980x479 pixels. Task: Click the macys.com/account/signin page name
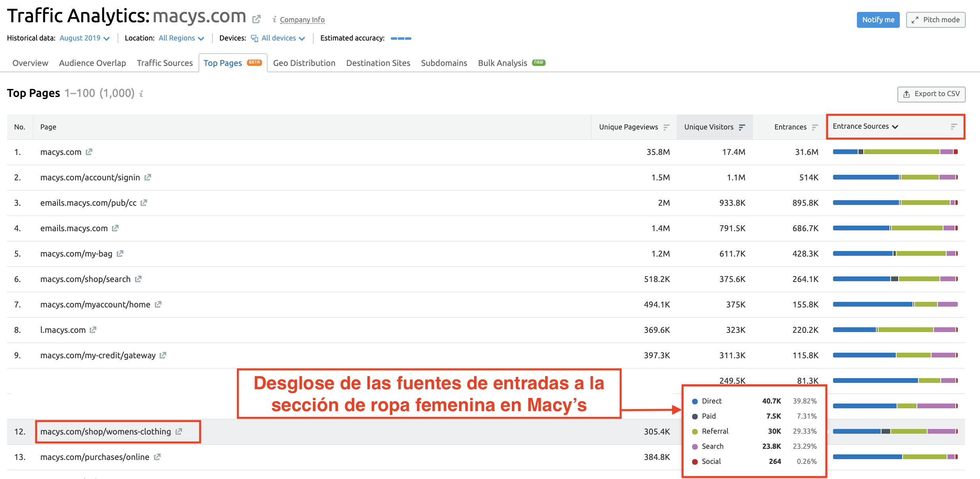pos(90,178)
